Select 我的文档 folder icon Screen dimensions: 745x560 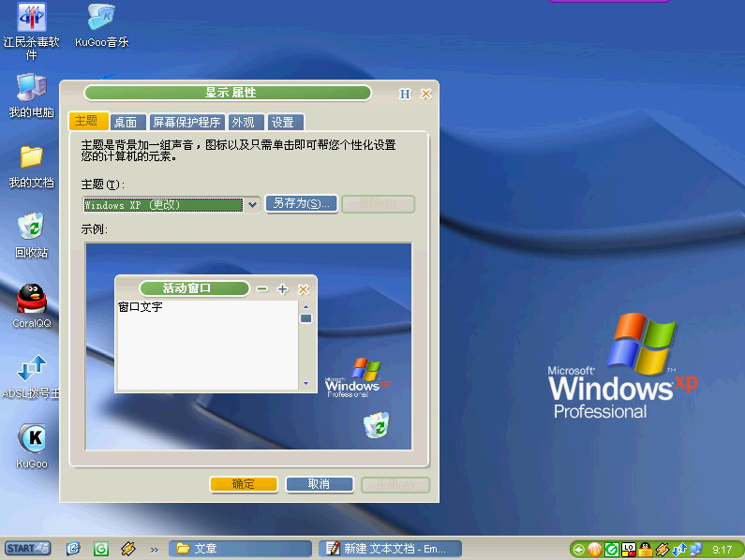click(x=31, y=157)
